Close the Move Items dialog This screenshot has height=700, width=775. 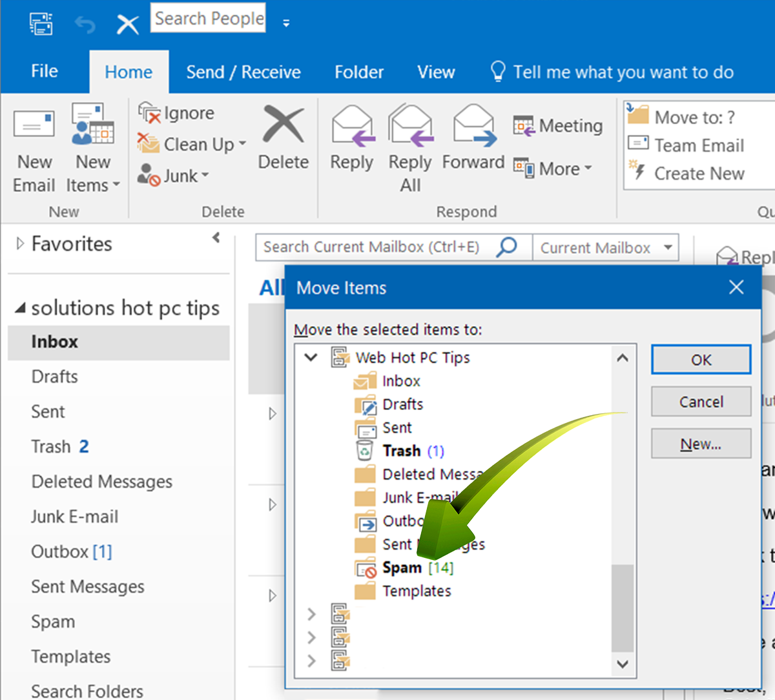coord(736,287)
